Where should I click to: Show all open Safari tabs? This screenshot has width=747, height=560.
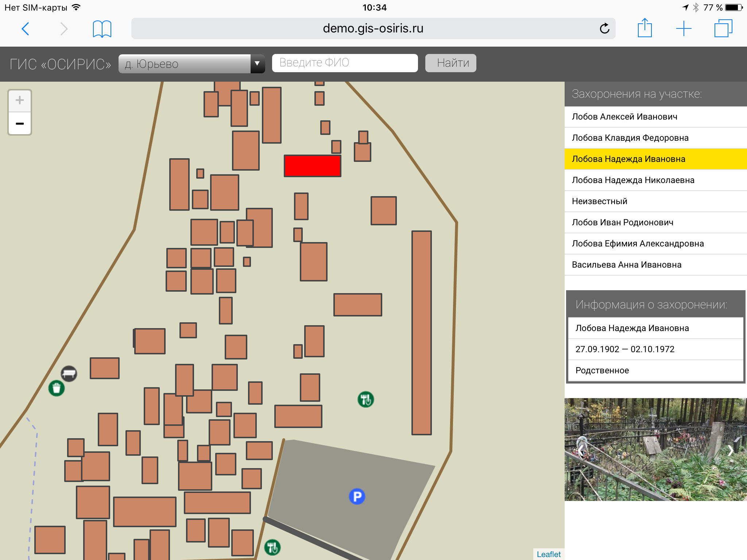pos(723,28)
